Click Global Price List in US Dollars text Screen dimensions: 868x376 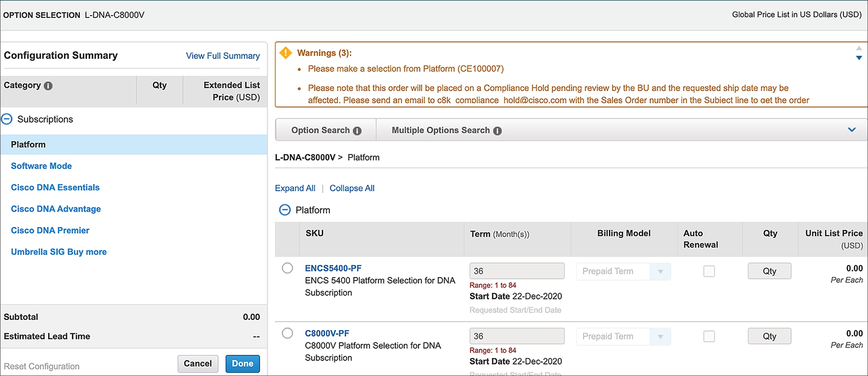(x=797, y=15)
